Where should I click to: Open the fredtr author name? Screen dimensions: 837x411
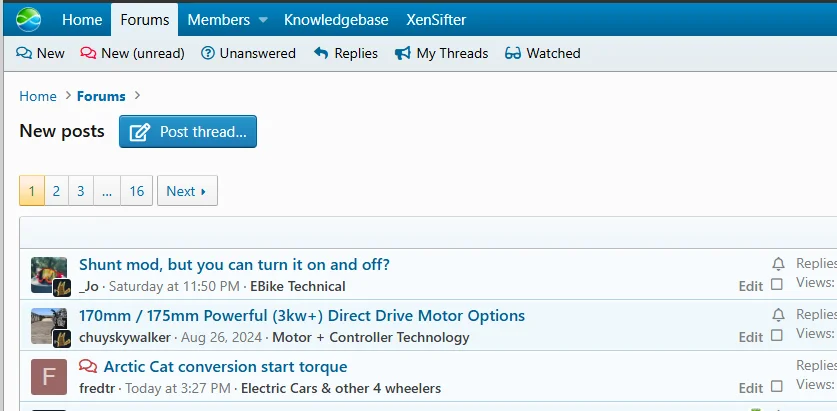click(x=97, y=389)
